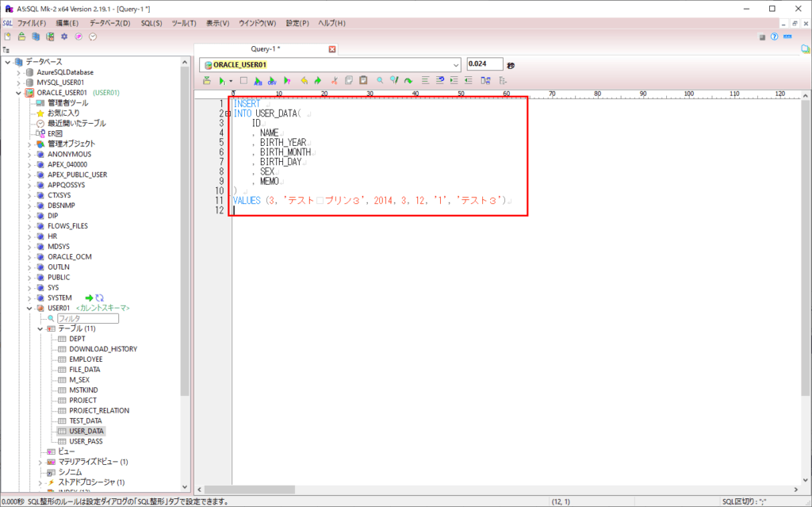This screenshot has width=812, height=507.
Task: Copy text using the copy icon on the query toolbar
Action: pos(348,80)
